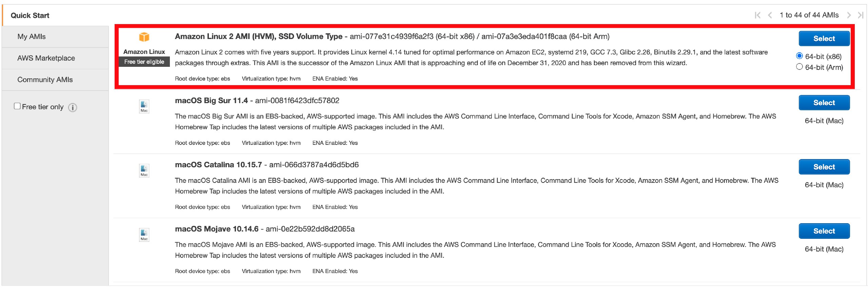Click the 1 to 44 of 44 AMIs text

[x=809, y=15]
